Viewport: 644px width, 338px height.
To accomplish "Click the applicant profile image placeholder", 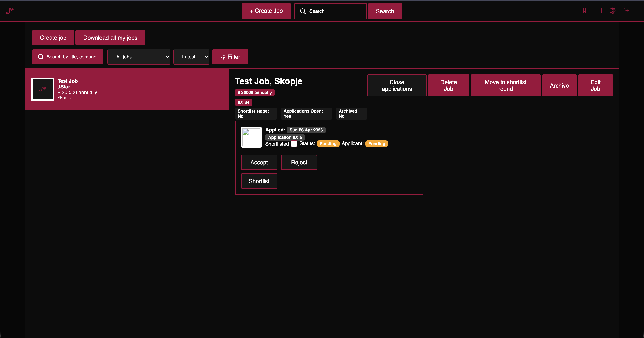I will coord(251,137).
